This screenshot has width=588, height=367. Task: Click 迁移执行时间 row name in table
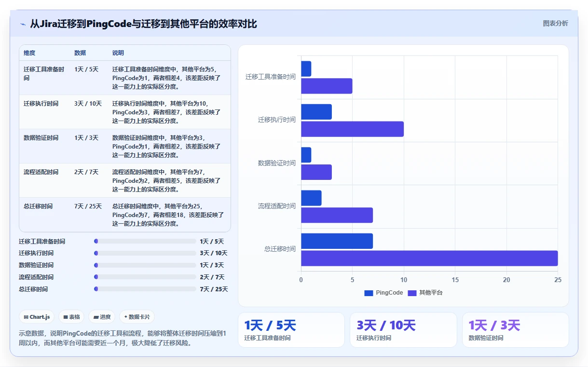coord(41,103)
